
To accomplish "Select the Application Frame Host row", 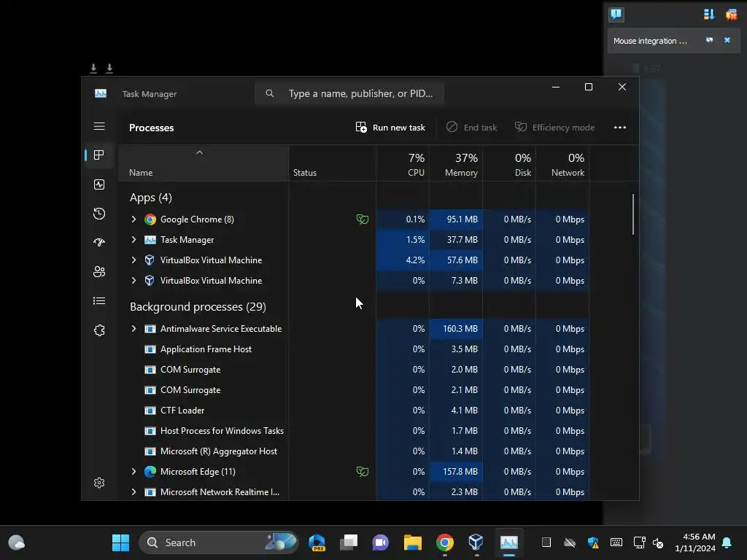I will (354, 349).
